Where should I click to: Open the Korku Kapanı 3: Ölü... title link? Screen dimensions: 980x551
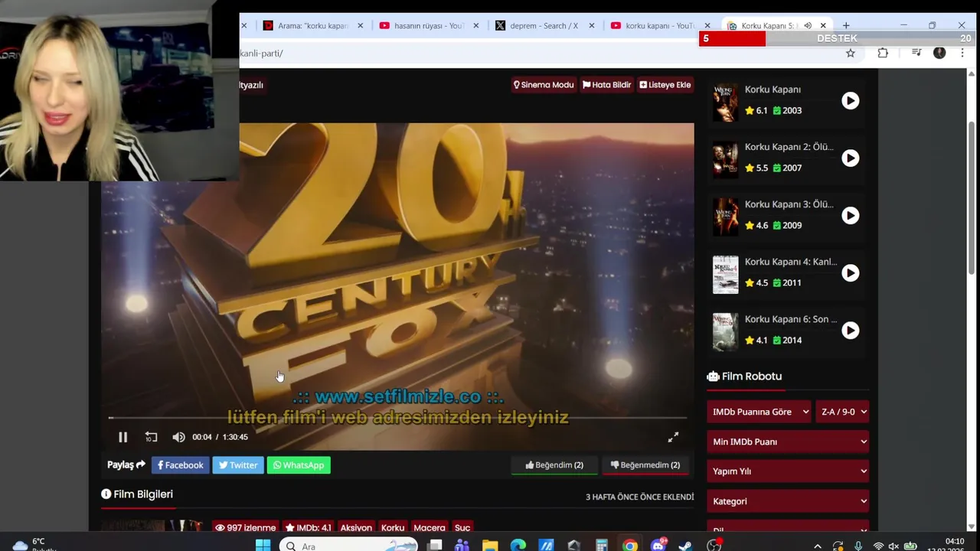click(x=789, y=204)
